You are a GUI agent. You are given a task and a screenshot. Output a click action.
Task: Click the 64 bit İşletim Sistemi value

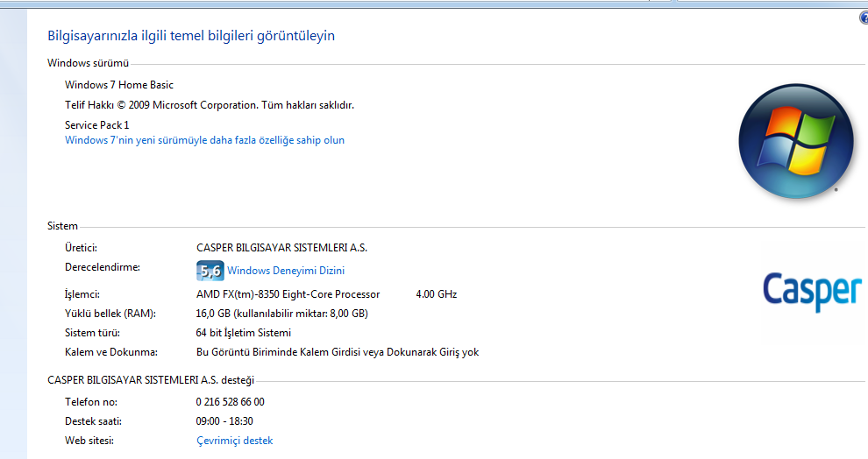pyautogui.click(x=244, y=333)
